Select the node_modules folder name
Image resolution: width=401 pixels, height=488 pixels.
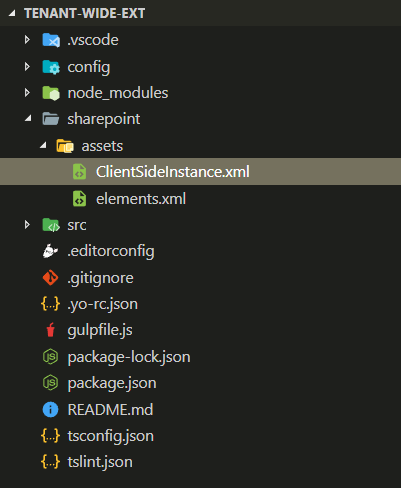(118, 93)
